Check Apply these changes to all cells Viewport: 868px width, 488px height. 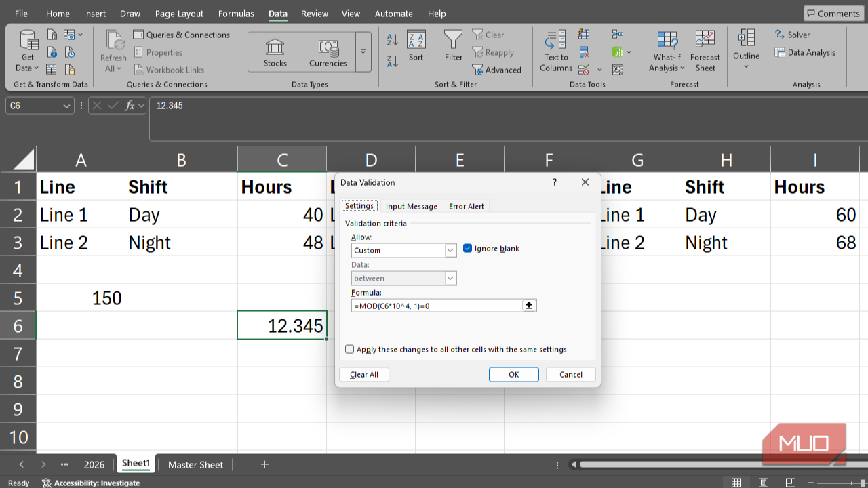coord(349,349)
